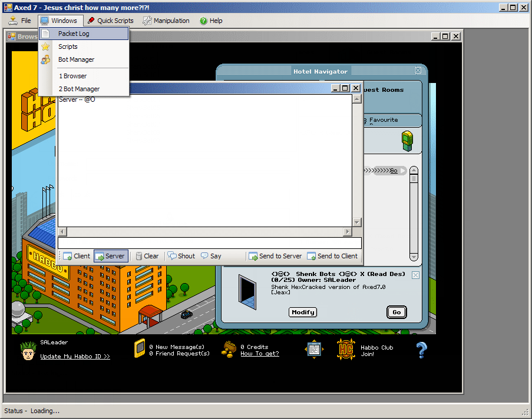This screenshot has width=532, height=419.
Task: Close the Packet Log window
Action: click(x=356, y=88)
